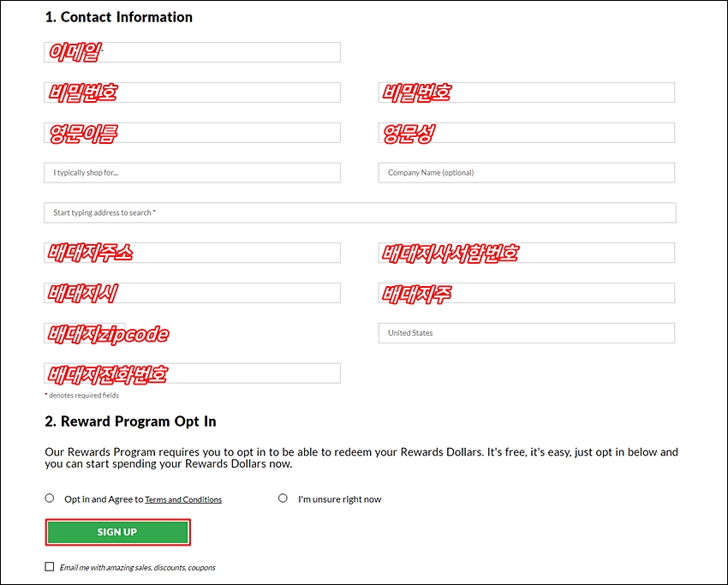Choose the 'I'm unsure right now' option
The height and width of the screenshot is (585, 728).
point(283,498)
